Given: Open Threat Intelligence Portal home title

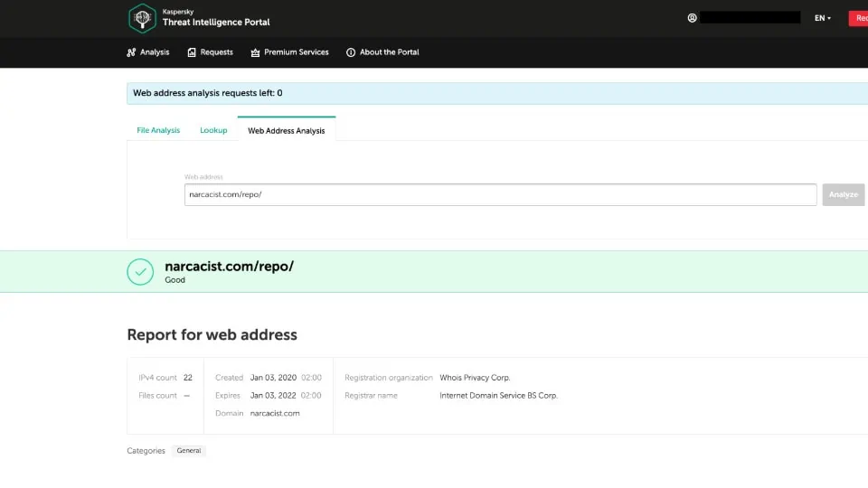Looking at the screenshot, I should (x=216, y=22).
